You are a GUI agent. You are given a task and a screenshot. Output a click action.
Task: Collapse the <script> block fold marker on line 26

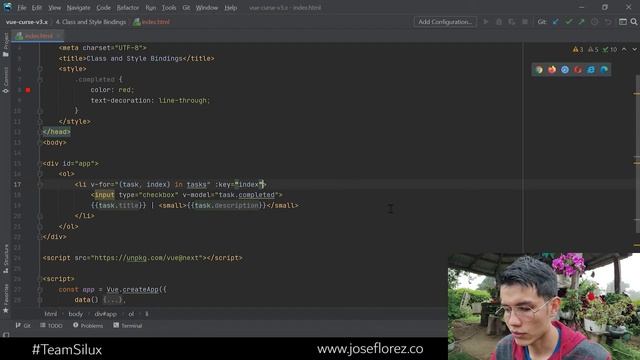pos(40,279)
